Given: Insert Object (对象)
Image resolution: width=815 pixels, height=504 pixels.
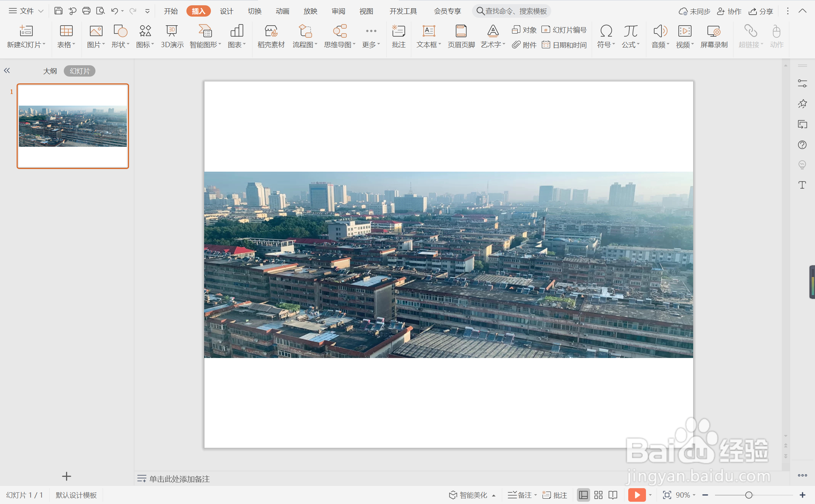Looking at the screenshot, I should click(524, 30).
